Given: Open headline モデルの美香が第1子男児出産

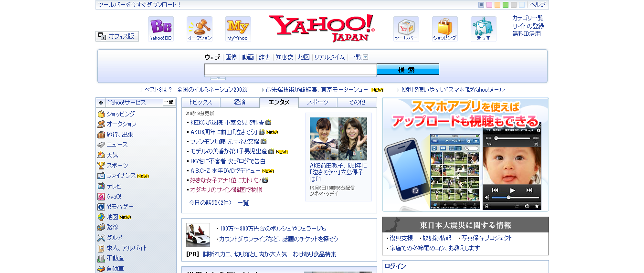Looking at the screenshot, I should [228, 151].
